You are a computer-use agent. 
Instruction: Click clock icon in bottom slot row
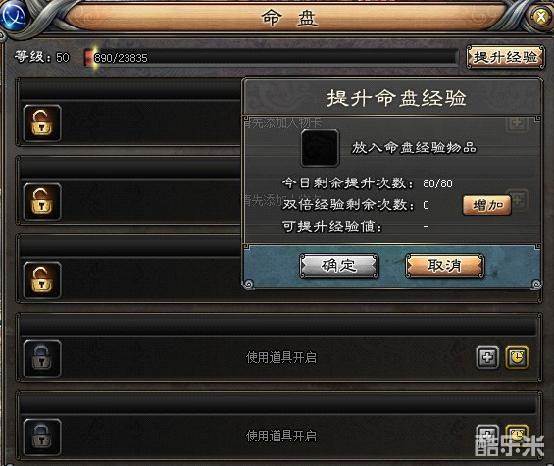[x=517, y=435]
